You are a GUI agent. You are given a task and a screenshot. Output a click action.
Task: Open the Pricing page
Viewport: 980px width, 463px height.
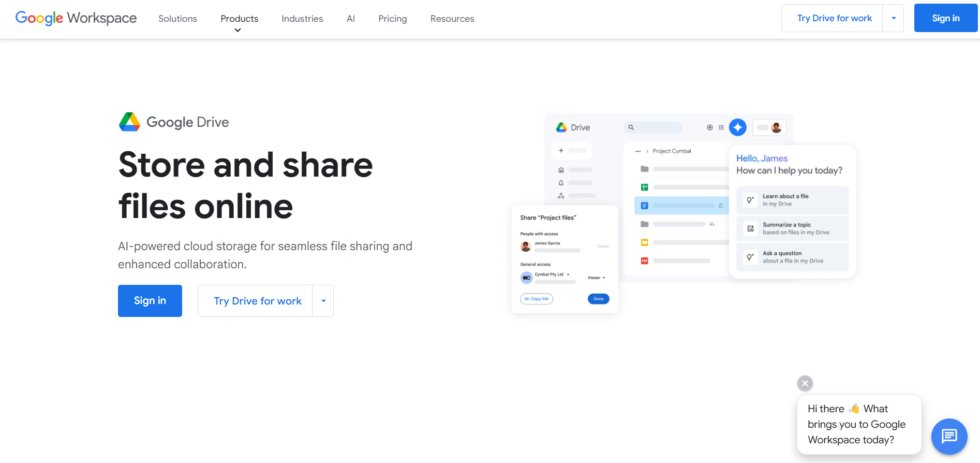pyautogui.click(x=393, y=19)
